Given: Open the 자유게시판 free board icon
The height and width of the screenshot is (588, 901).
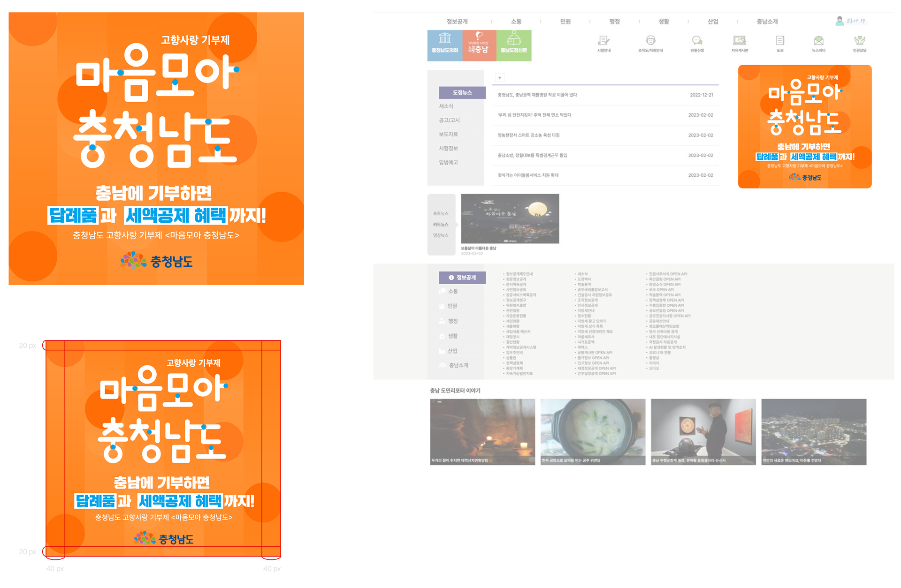Looking at the screenshot, I should [740, 41].
